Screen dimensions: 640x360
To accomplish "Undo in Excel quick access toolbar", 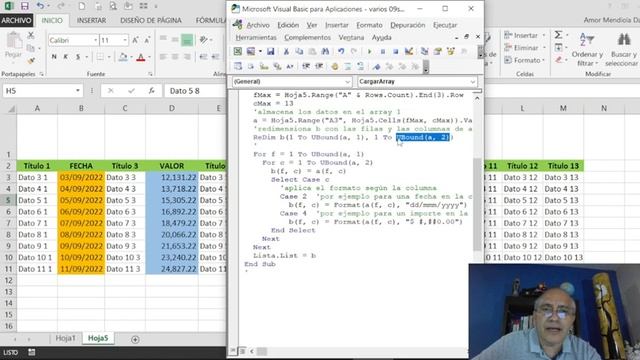I will click(x=40, y=6).
